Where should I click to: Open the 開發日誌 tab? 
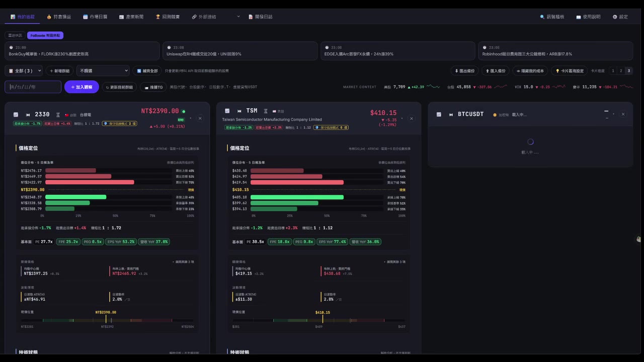(x=261, y=17)
